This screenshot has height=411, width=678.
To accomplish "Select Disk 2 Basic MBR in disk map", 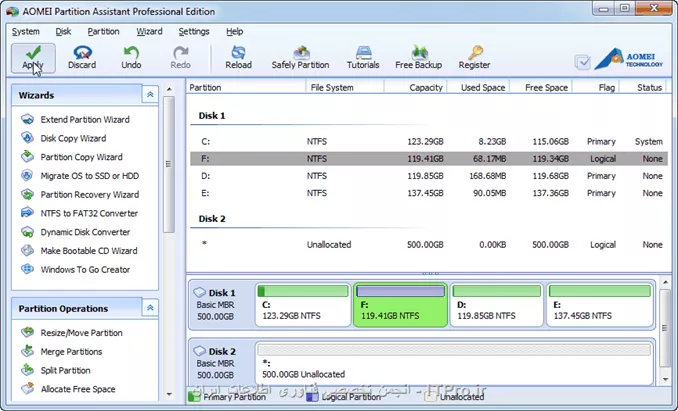I will (221, 363).
